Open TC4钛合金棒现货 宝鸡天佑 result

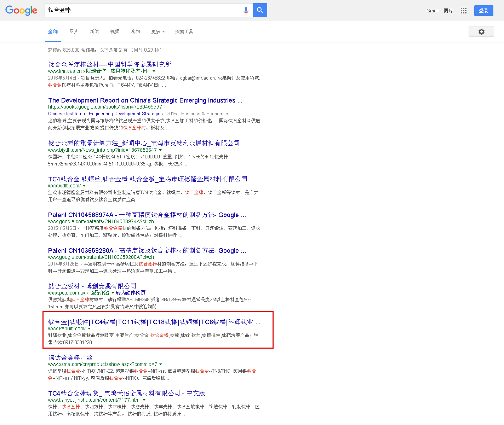tap(127, 393)
